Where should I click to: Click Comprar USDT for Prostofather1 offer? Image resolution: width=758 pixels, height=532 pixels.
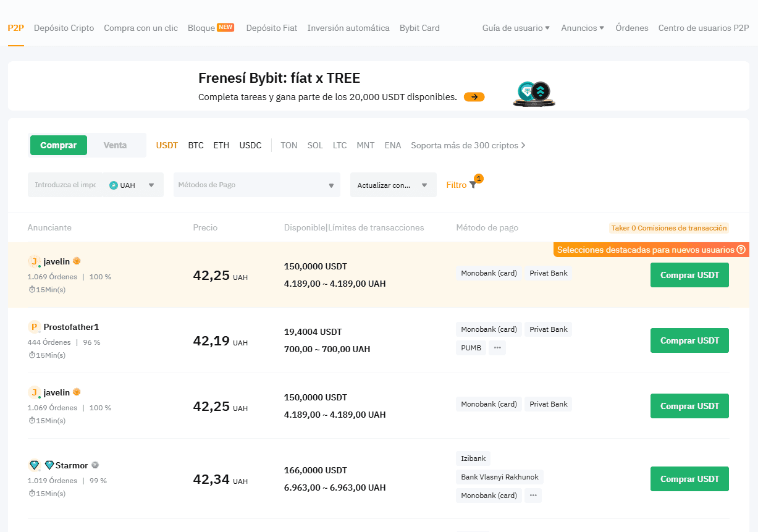[x=689, y=340]
